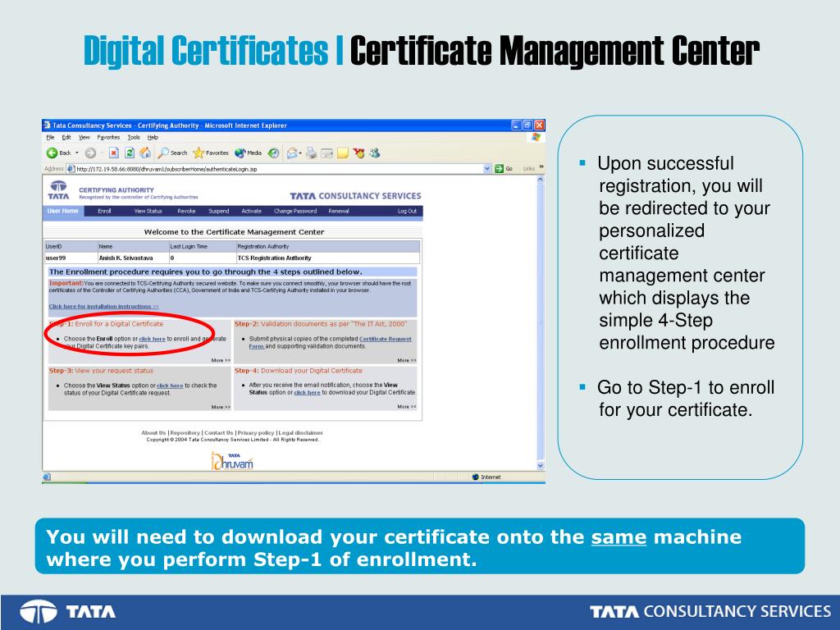Image resolution: width=840 pixels, height=630 pixels.
Task: Open the Change Password tab
Action: [295, 211]
